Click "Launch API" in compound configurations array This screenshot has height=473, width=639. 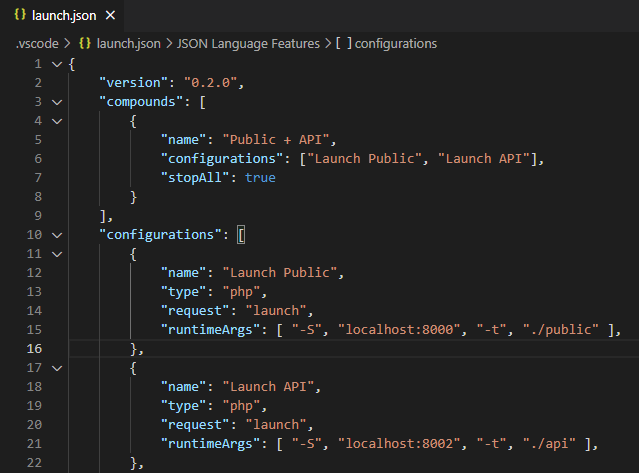tap(484, 159)
